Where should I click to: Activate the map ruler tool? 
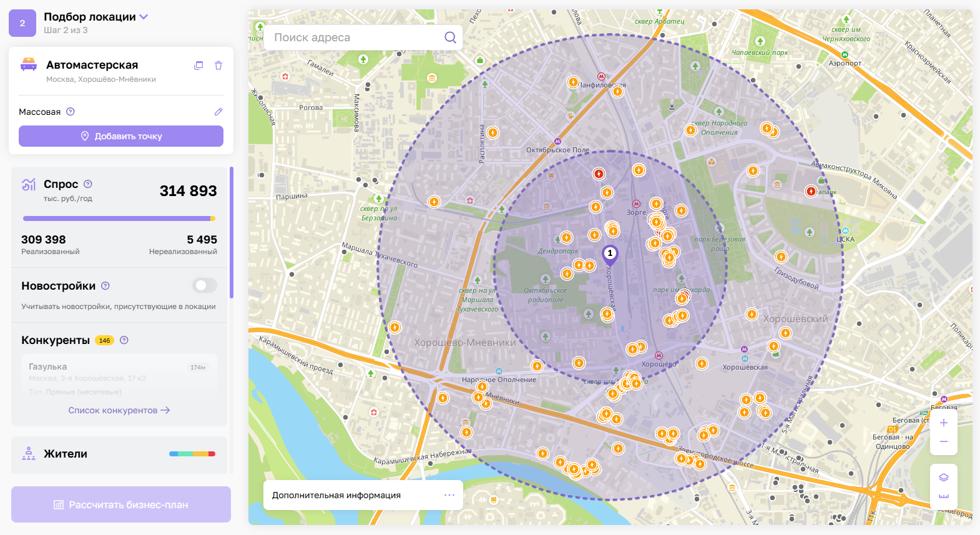(x=944, y=496)
